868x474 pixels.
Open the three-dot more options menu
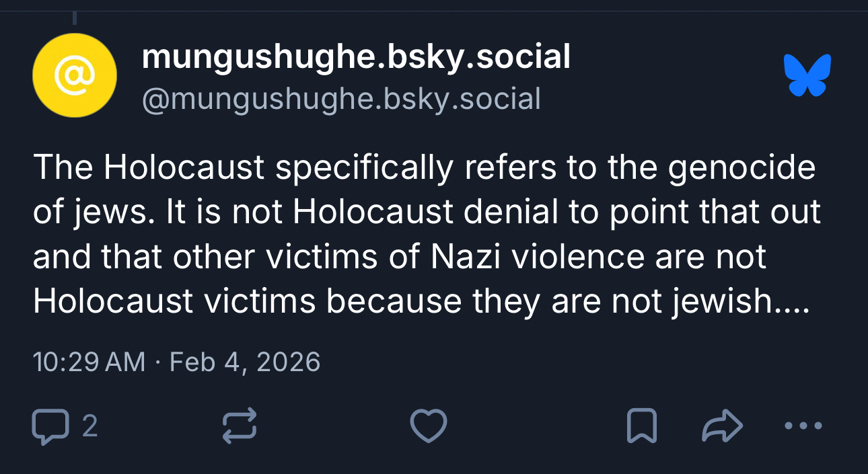pos(803,426)
